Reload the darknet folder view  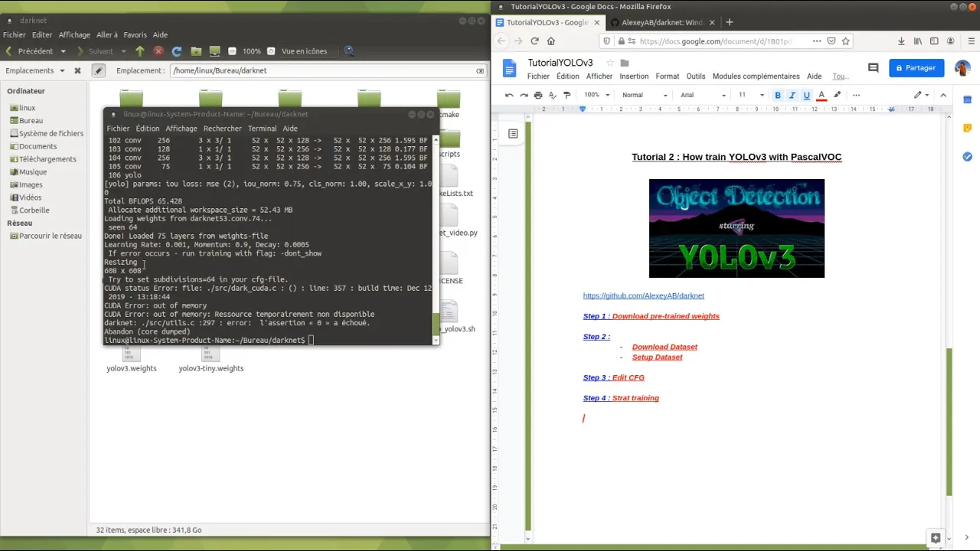point(177,51)
